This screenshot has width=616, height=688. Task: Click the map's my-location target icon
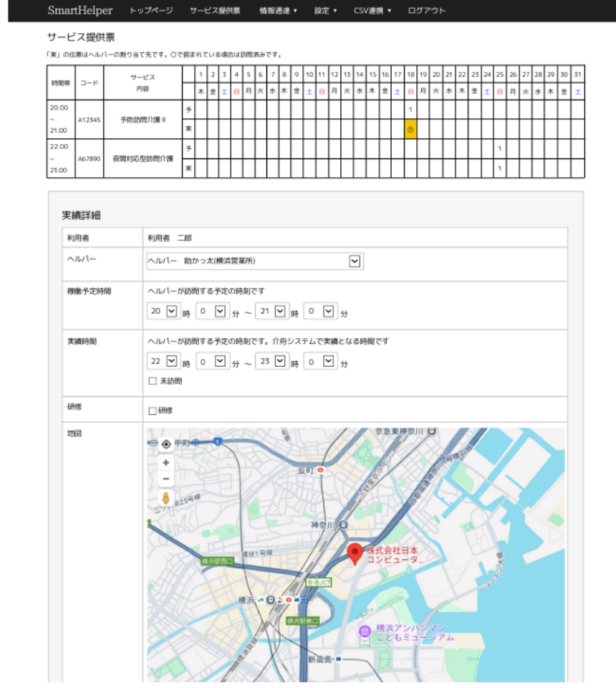click(166, 444)
